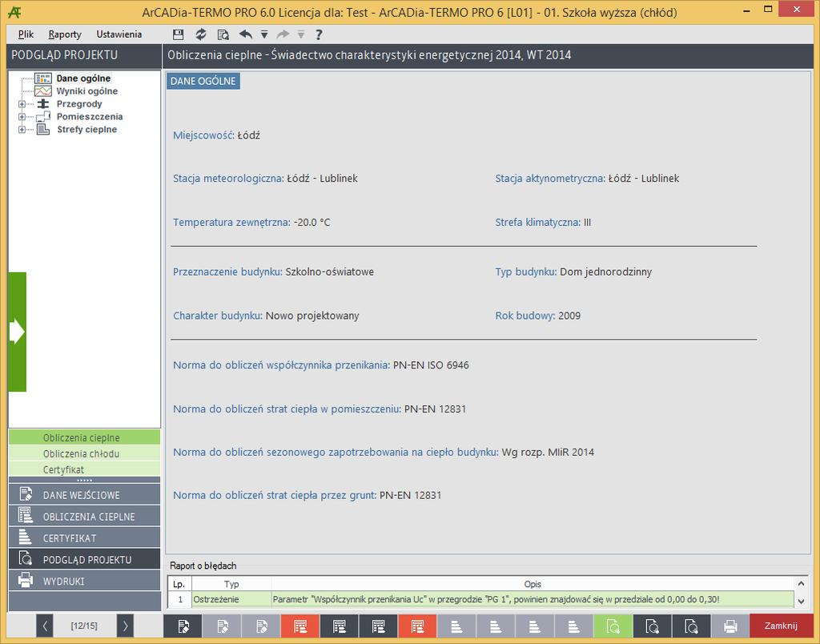Select Wyniki ogólne in the project tree
Image resolution: width=820 pixels, height=644 pixels.
point(86,91)
